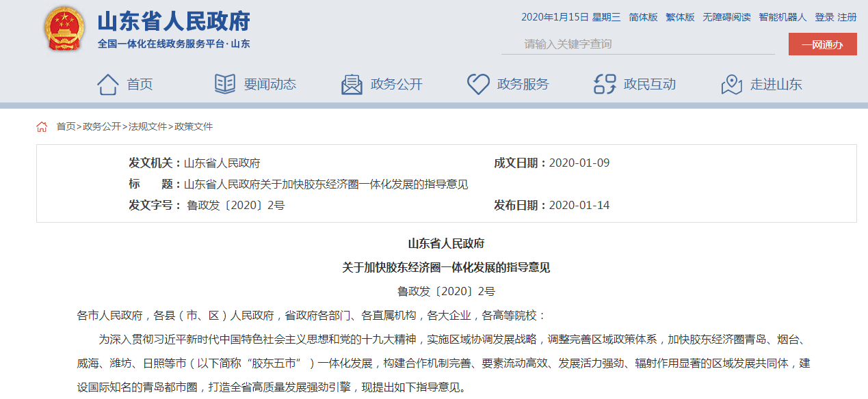Click the red home icon in breadcrumb
The width and height of the screenshot is (868, 399).
[42, 126]
